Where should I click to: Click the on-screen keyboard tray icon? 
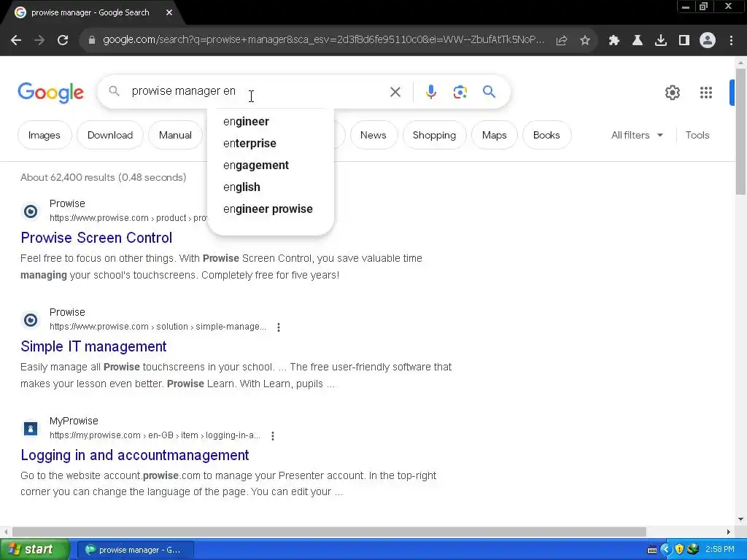pos(651,550)
